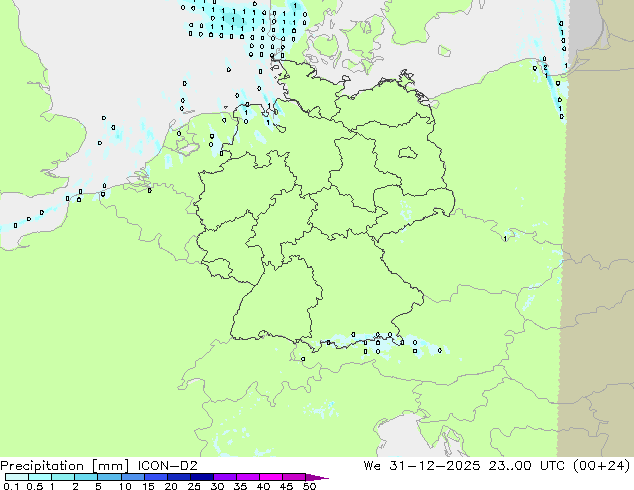Image resolution: width=634 pixels, height=490 pixels.
Task: Click the '0.5' legend value label
Action: [35, 486]
